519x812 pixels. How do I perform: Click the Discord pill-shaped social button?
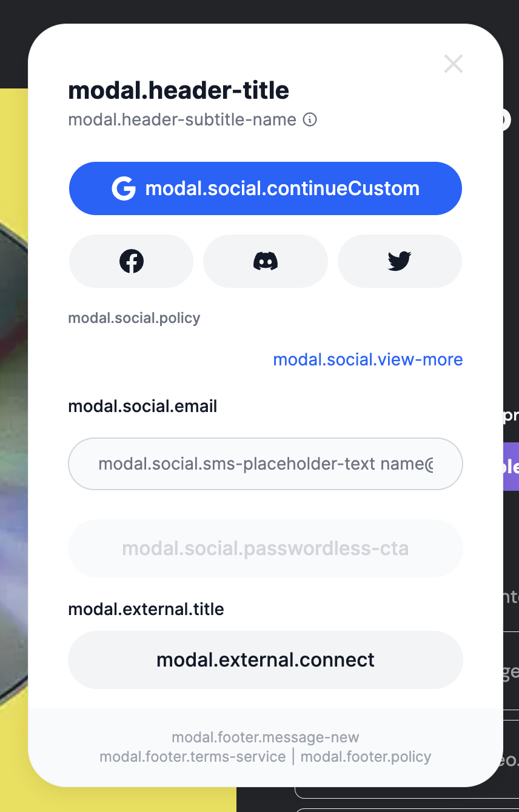265,261
